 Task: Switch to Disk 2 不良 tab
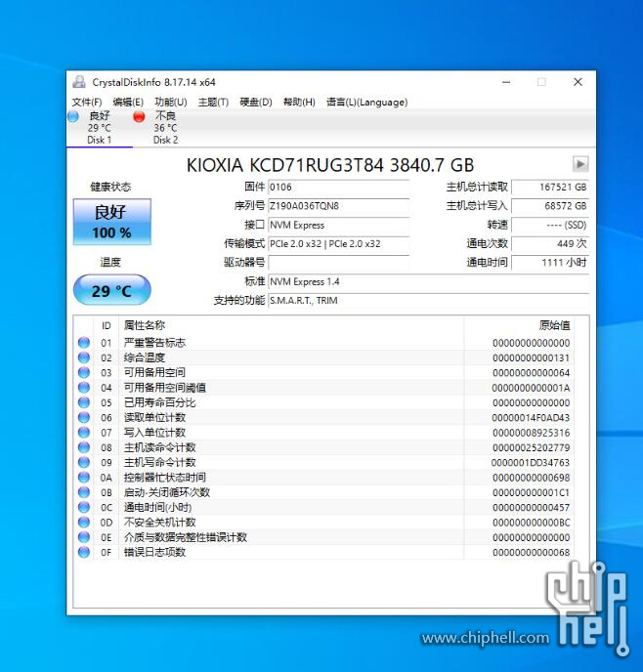point(165,128)
